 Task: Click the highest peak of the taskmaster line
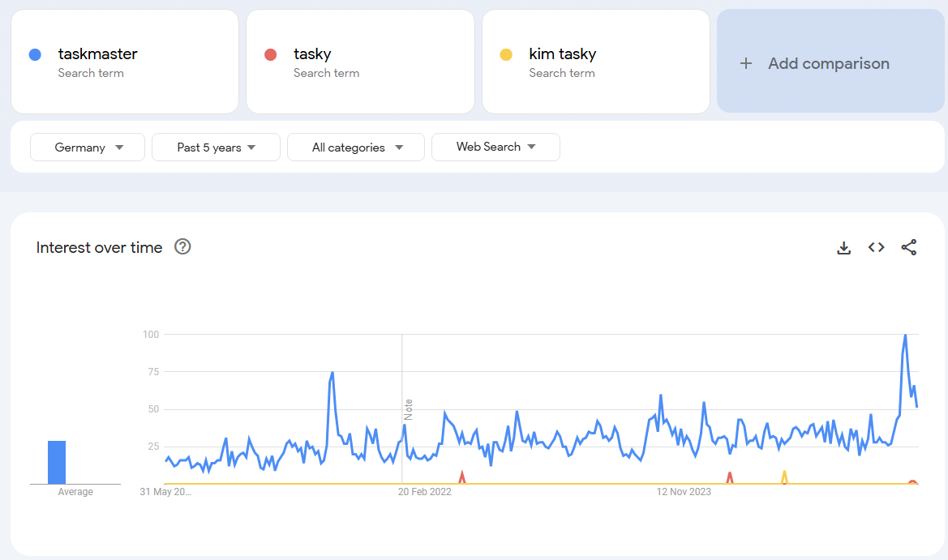pos(905,336)
